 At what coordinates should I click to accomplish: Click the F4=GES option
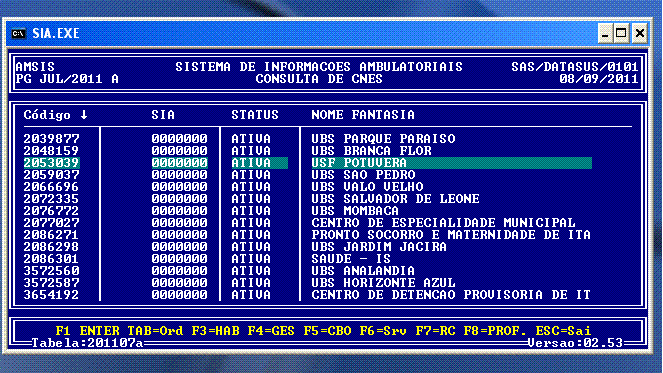coord(271,331)
